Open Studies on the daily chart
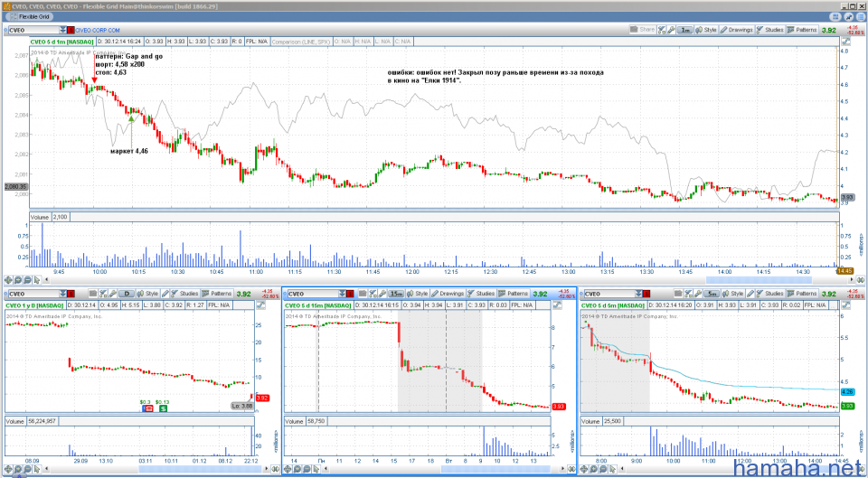 click(184, 294)
